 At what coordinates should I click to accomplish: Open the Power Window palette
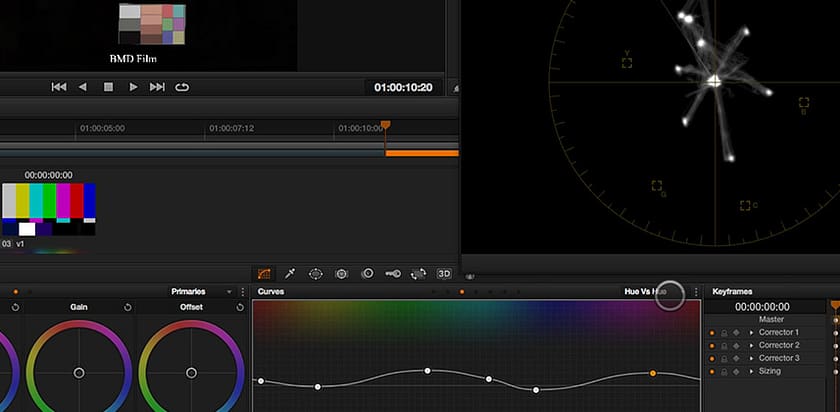316,274
